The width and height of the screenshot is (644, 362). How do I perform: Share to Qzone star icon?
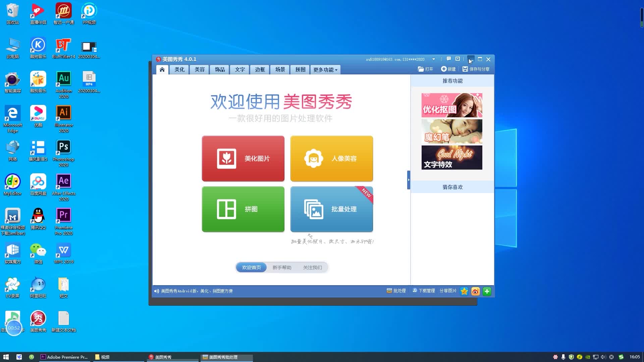click(x=464, y=291)
